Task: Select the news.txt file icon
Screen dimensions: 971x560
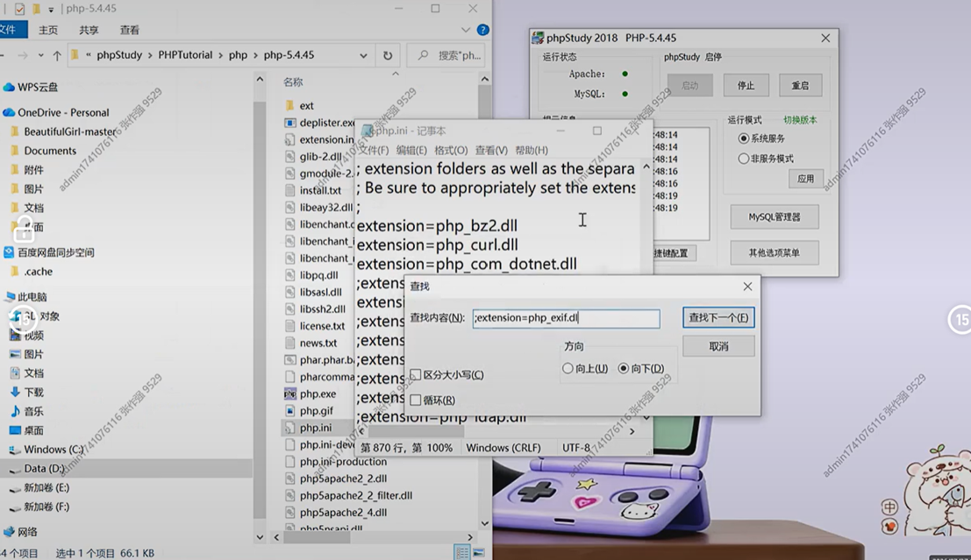Action: click(x=289, y=342)
